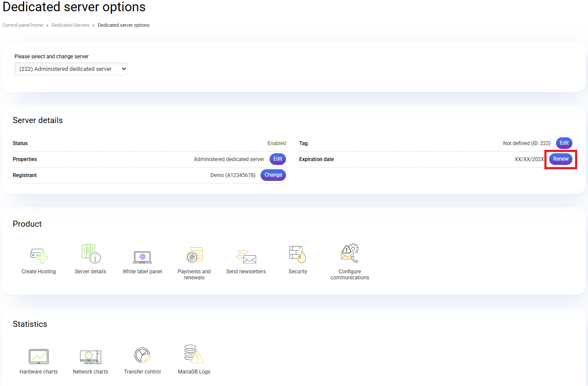Click the Demo (A12345678) registrant text
This screenshot has height=386, width=588.
232,175
